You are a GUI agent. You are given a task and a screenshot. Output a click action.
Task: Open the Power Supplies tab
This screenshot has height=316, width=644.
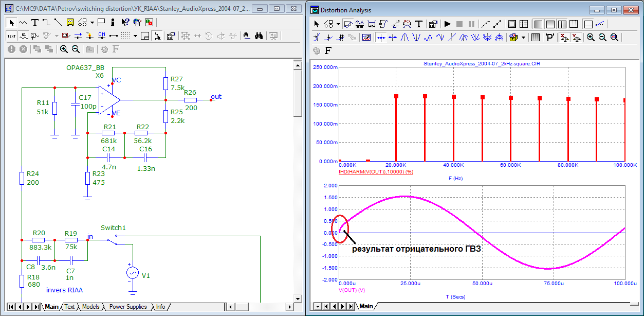tap(128, 307)
